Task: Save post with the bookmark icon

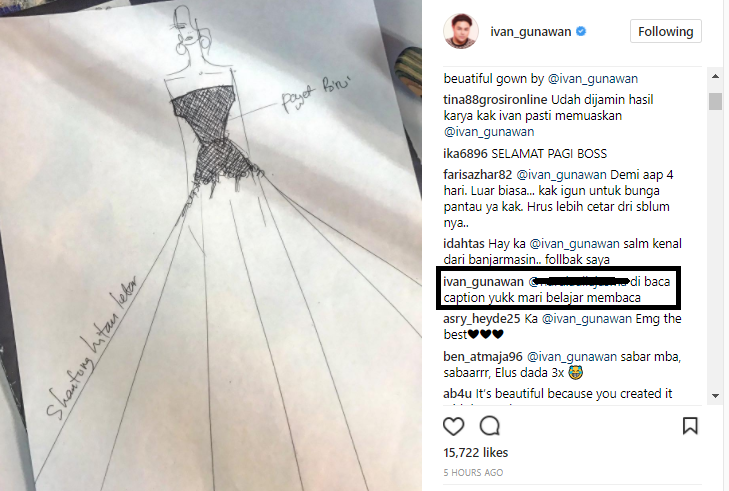Action: [690, 425]
